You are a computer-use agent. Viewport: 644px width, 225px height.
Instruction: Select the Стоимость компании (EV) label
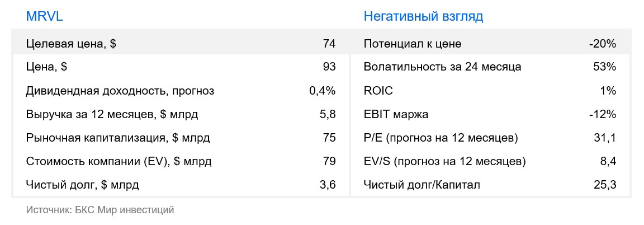pyautogui.click(x=119, y=162)
